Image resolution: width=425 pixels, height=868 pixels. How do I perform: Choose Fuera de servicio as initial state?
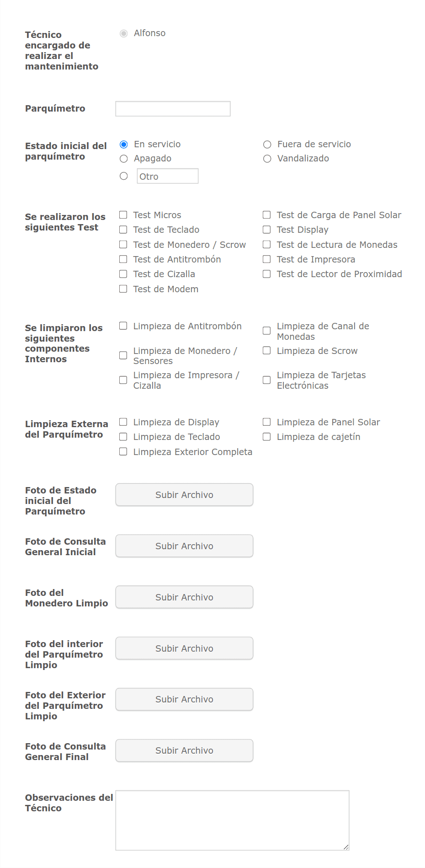tap(267, 145)
